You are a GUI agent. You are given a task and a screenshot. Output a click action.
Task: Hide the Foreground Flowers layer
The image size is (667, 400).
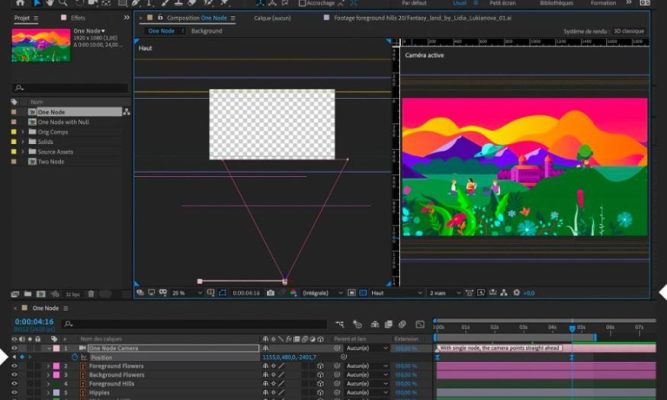(x=14, y=367)
